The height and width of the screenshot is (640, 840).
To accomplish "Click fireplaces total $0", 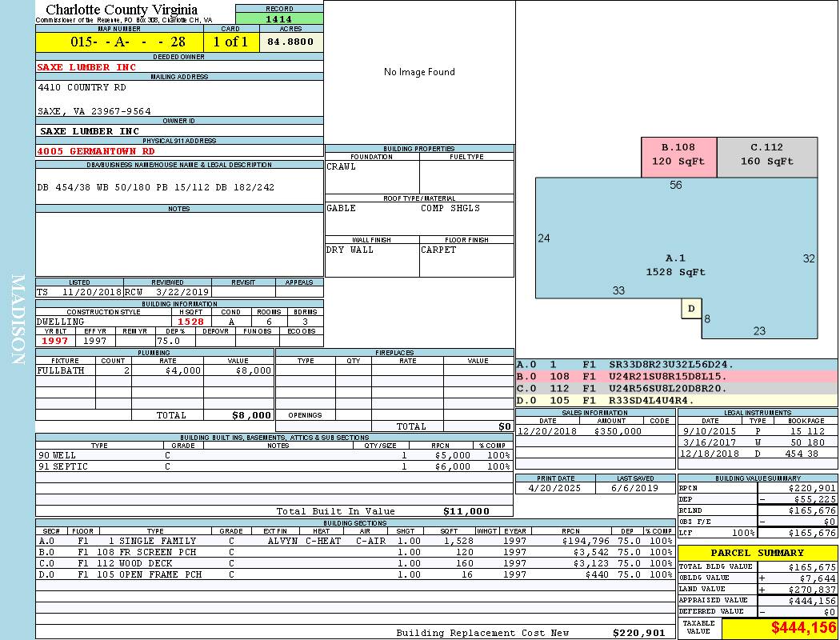I will [x=504, y=427].
